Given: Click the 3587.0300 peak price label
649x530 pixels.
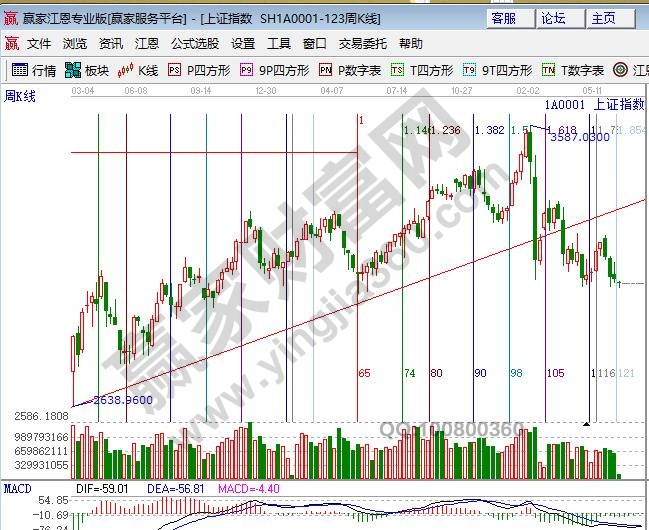Looking at the screenshot, I should pyautogui.click(x=579, y=137).
